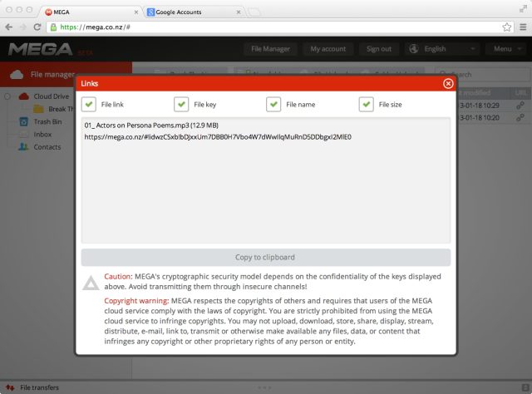
Task: Select the MEGA browser tab
Action: click(91, 12)
